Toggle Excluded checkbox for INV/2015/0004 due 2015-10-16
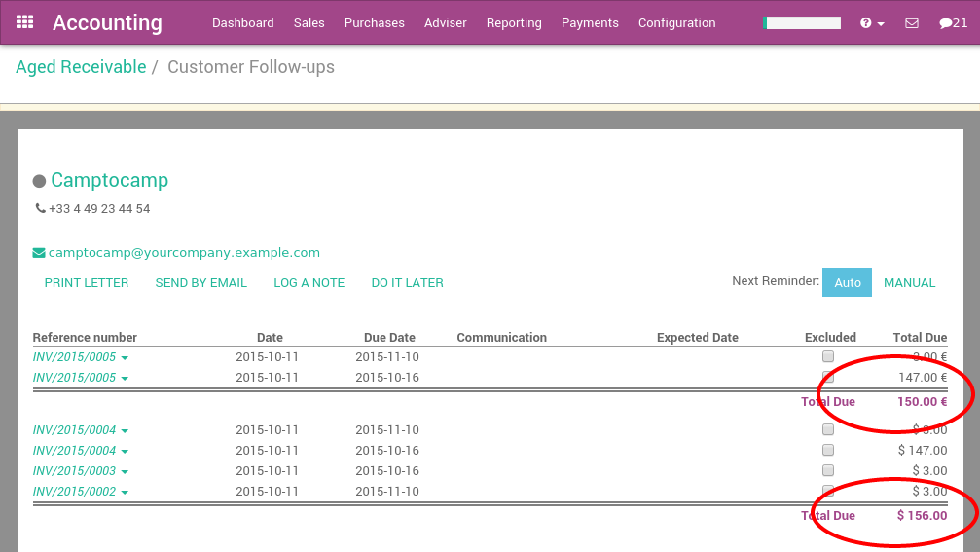980x552 pixels. (x=828, y=450)
